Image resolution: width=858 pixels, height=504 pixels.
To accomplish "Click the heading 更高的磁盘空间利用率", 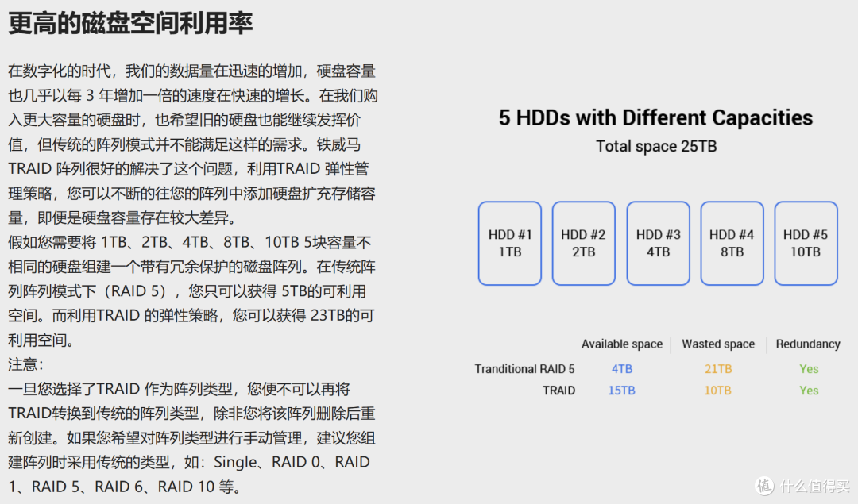I will pyautogui.click(x=130, y=24).
